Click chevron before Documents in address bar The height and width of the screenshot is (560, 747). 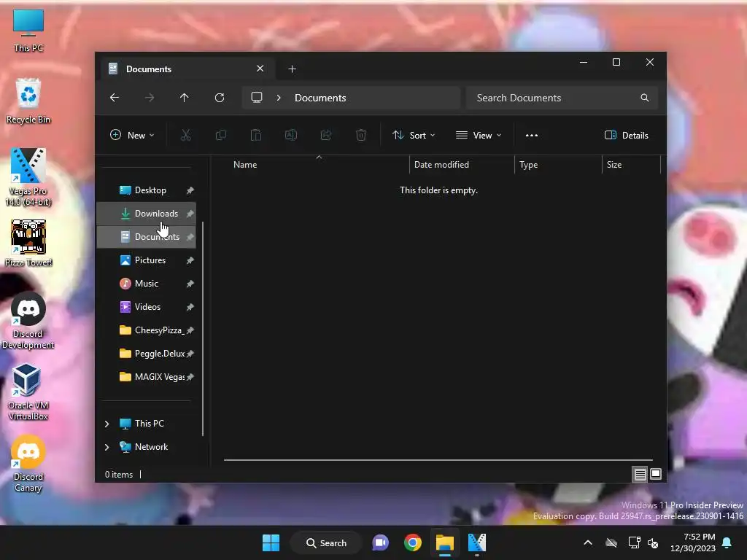(279, 98)
